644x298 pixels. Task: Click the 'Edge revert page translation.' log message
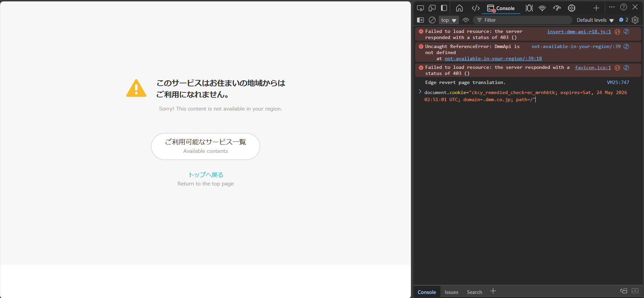pyautogui.click(x=465, y=82)
